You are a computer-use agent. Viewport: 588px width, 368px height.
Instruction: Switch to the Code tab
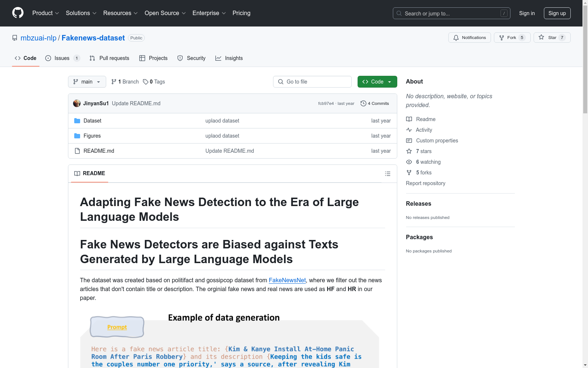[25, 58]
